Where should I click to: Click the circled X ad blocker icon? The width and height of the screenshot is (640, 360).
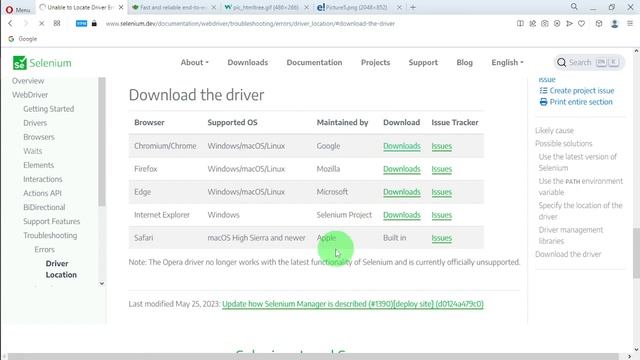pyautogui.click(x=557, y=24)
